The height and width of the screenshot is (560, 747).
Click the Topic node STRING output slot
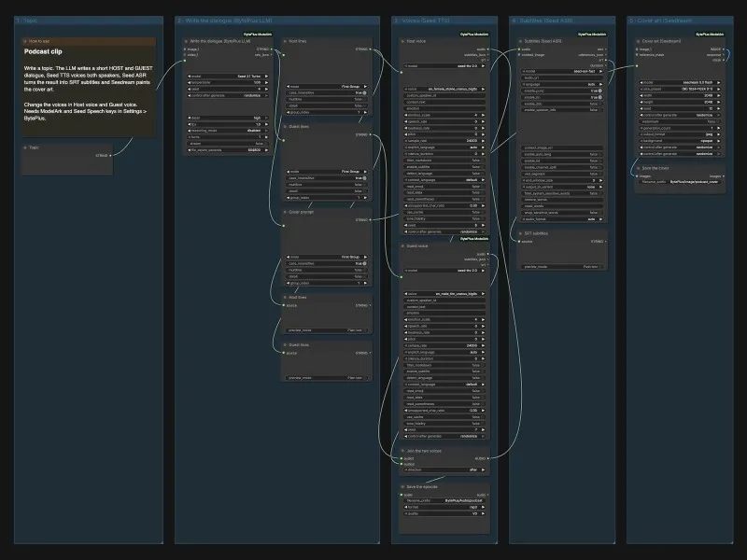tap(110, 155)
